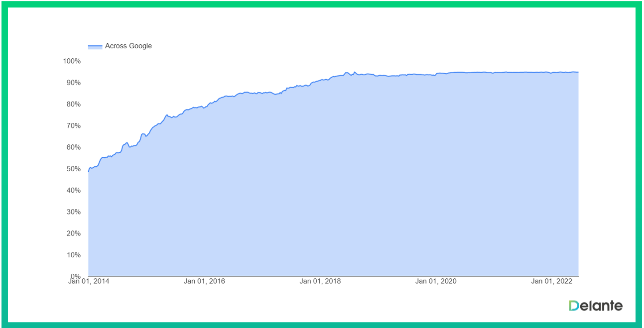Click the Delante logo

click(596, 306)
